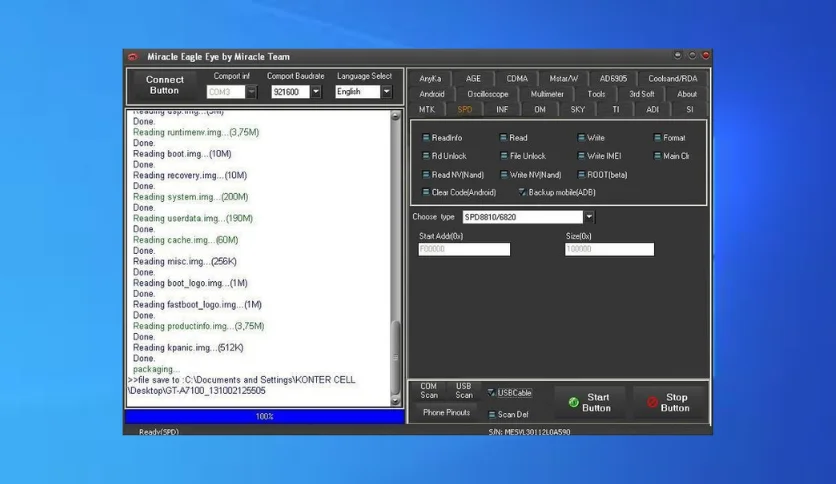This screenshot has width=836, height=484.
Task: Choose the Write IMEI option
Action: pyautogui.click(x=599, y=156)
